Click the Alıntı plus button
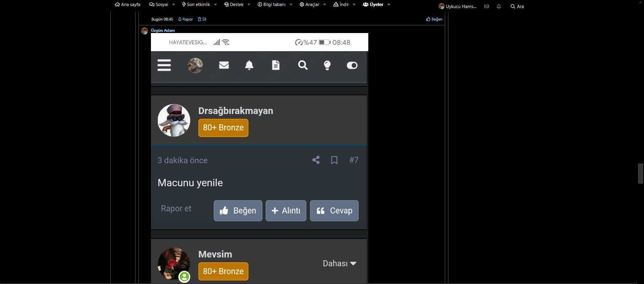This screenshot has width=644, height=284. (x=286, y=211)
